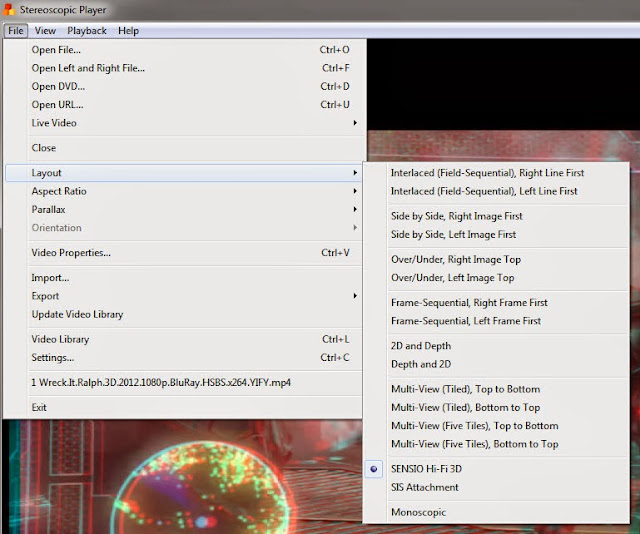The width and height of the screenshot is (640, 534).
Task: Click Exit in the File menu
Action: (184, 407)
